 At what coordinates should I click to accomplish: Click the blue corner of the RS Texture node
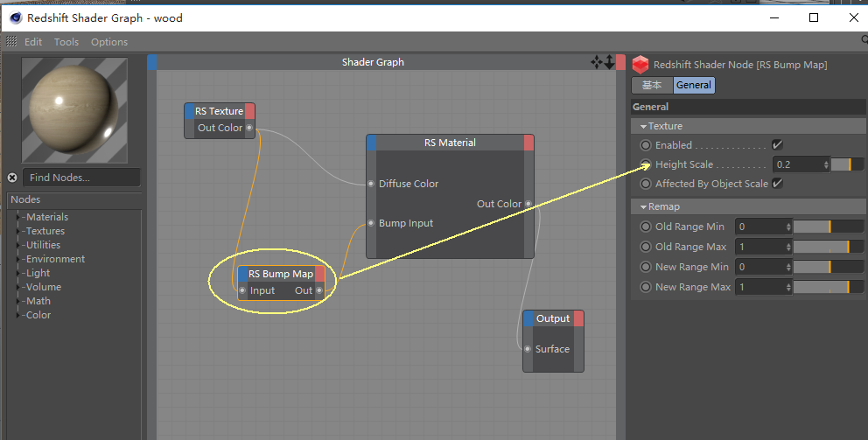pyautogui.click(x=190, y=111)
